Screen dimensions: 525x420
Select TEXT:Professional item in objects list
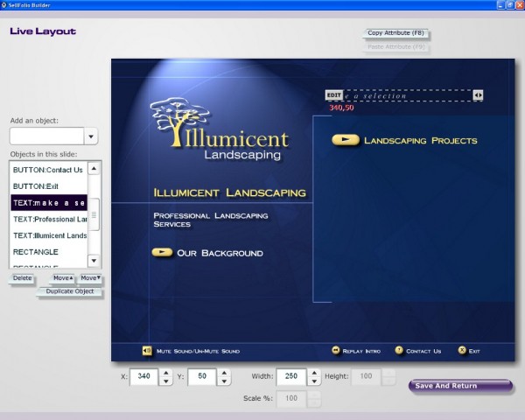pos(49,219)
